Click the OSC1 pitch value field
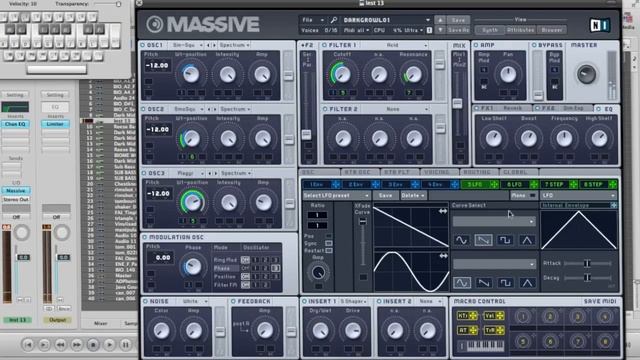Viewport: 640px width, 360px height. 158,65
